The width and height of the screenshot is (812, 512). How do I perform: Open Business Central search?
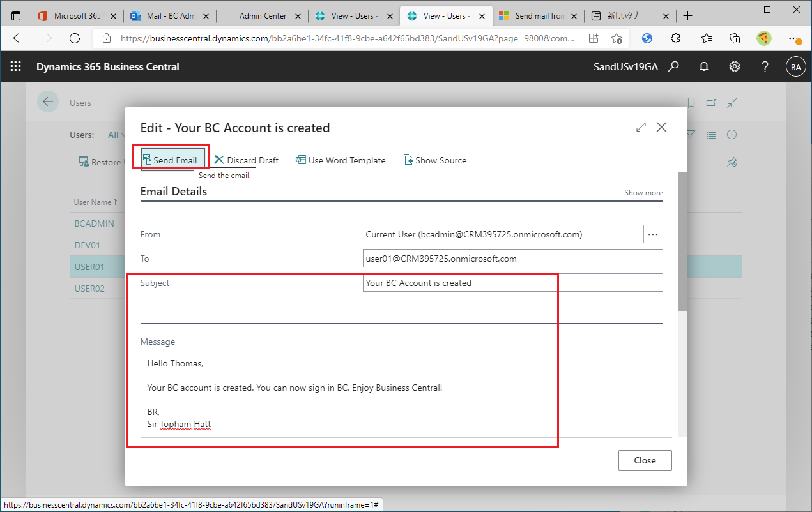click(x=673, y=66)
